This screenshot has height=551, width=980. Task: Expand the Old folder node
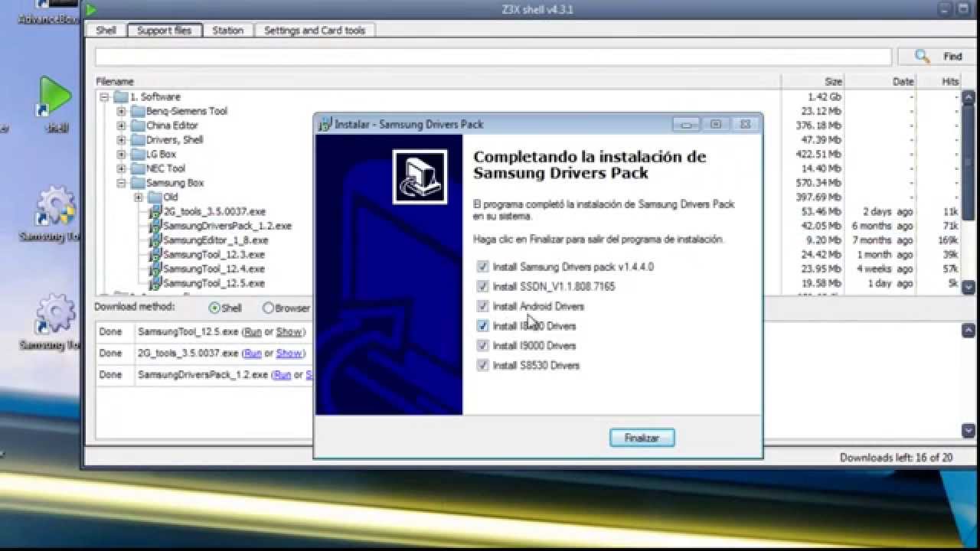pyautogui.click(x=138, y=197)
